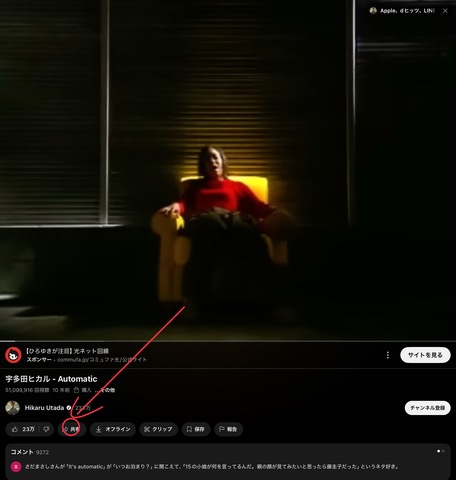Close the Apple, dヒッツ, LINE overlay
Viewport: 456px width, 480px height.
[x=445, y=11]
